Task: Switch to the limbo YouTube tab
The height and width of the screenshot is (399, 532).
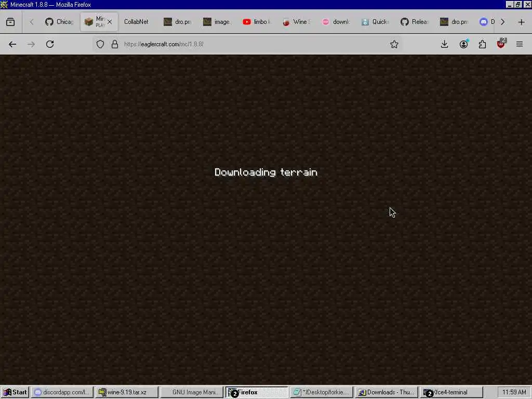Action: (257, 22)
